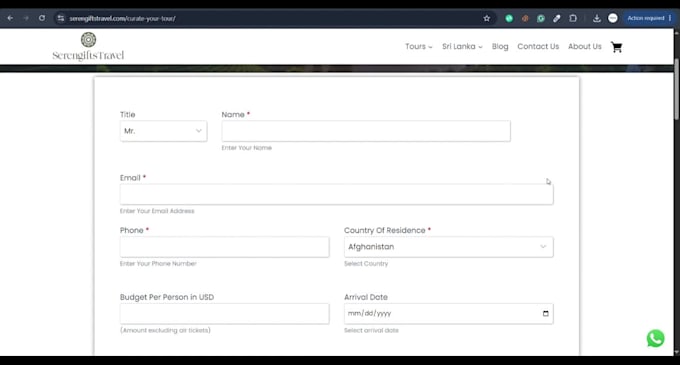680x365 pixels.
Task: Open the extensions puzzle icon
Action: pyautogui.click(x=573, y=18)
